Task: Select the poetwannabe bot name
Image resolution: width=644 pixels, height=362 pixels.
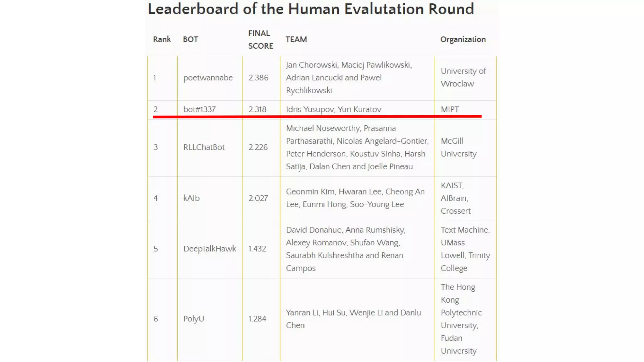Action: pyautogui.click(x=208, y=78)
